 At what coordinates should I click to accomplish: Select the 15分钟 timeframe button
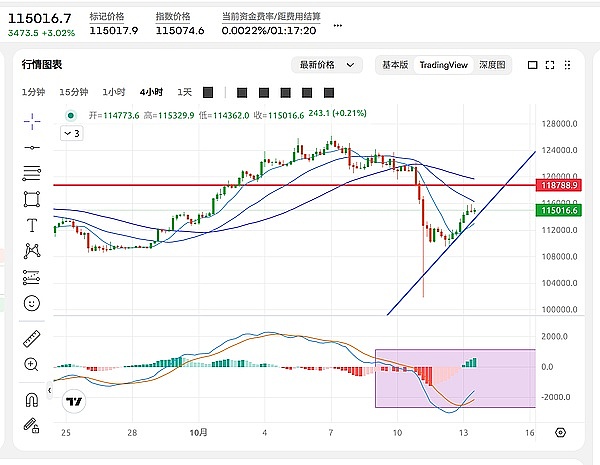[x=73, y=92]
